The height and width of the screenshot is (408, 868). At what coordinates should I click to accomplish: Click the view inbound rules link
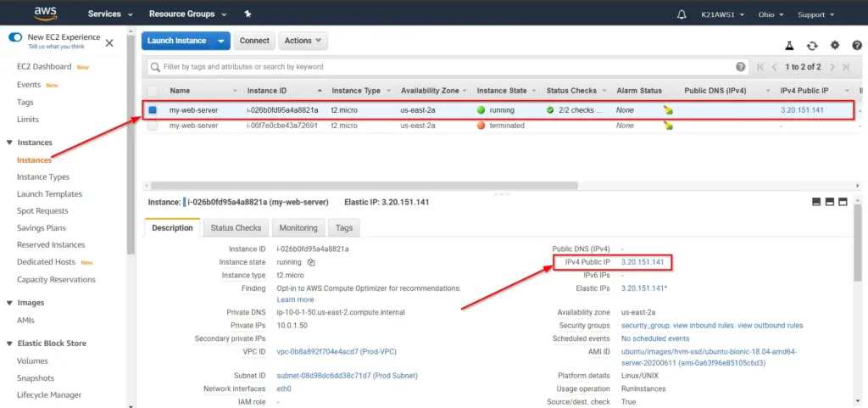tap(704, 326)
